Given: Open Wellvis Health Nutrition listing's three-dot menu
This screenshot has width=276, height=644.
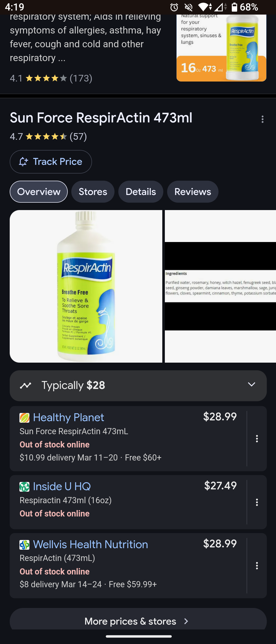Looking at the screenshot, I should click(x=257, y=566).
